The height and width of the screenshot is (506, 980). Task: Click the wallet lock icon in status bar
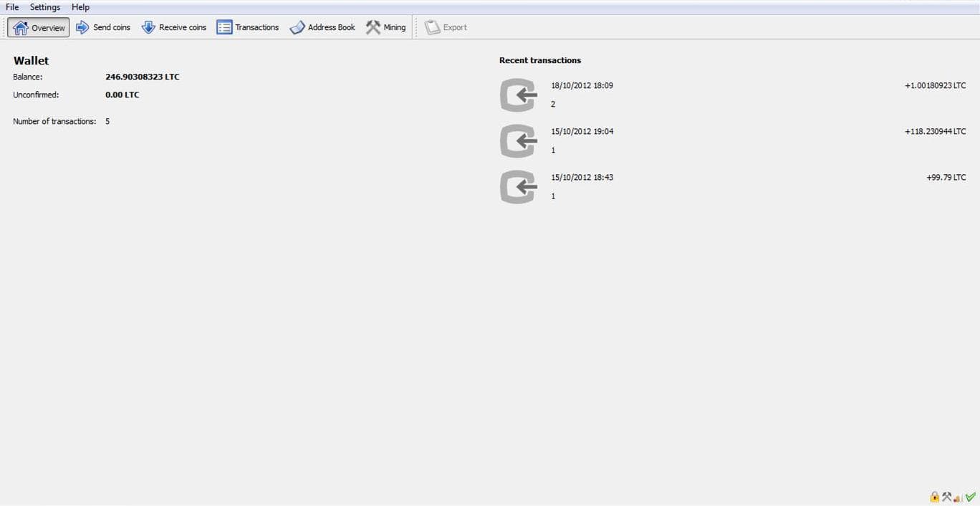[934, 497]
